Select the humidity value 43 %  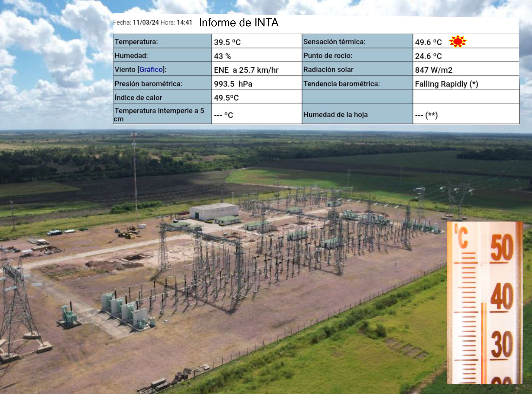coord(222,56)
